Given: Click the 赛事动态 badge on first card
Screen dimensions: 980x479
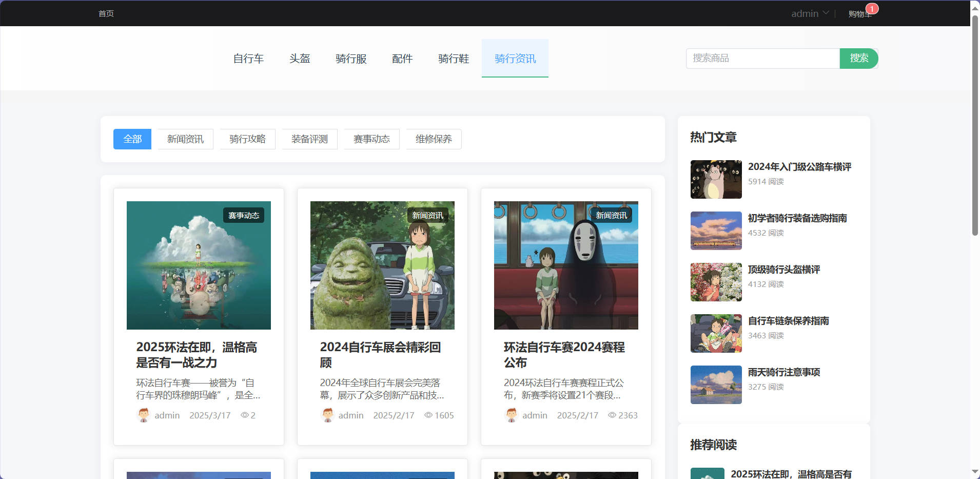Looking at the screenshot, I should click(244, 215).
